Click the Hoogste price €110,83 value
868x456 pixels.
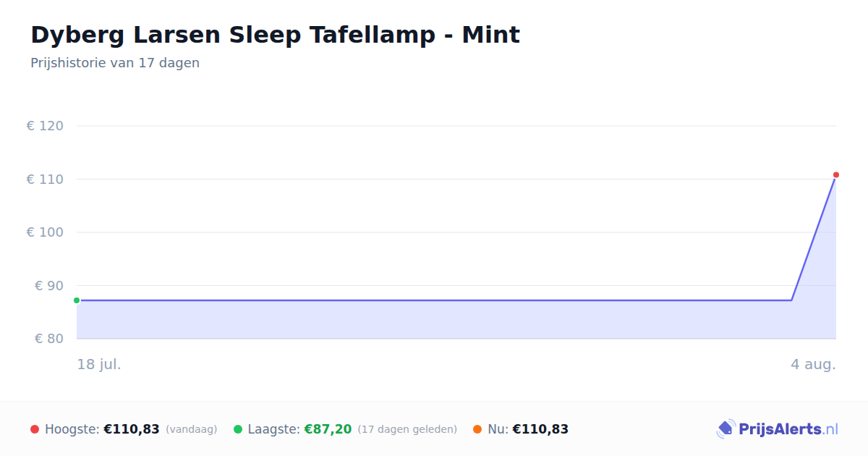point(132,429)
